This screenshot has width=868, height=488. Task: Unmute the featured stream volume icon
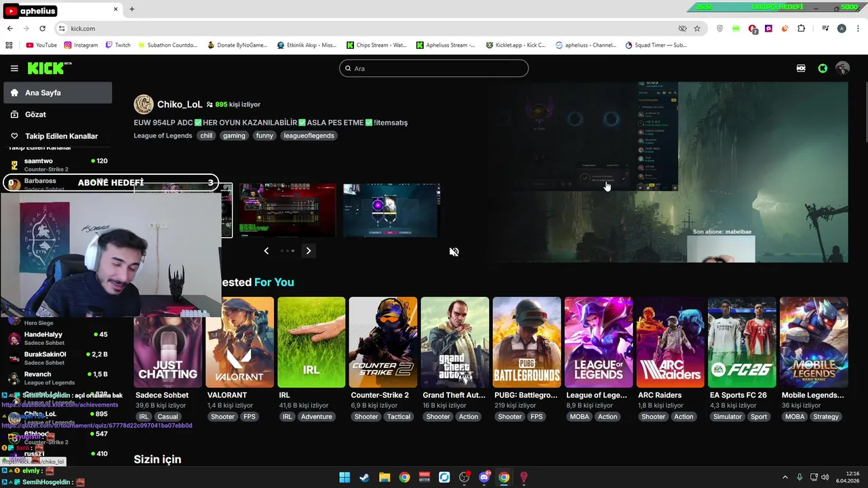pyautogui.click(x=454, y=251)
